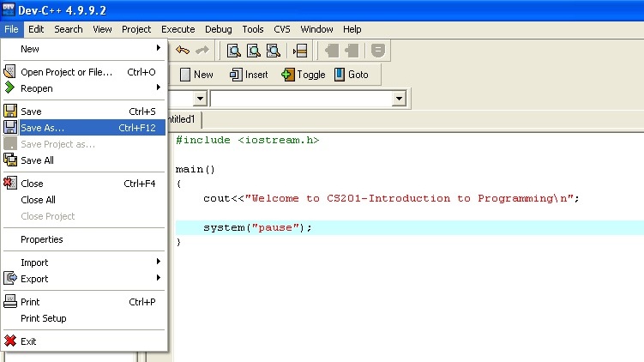Select Properties menu entry

pos(84,239)
